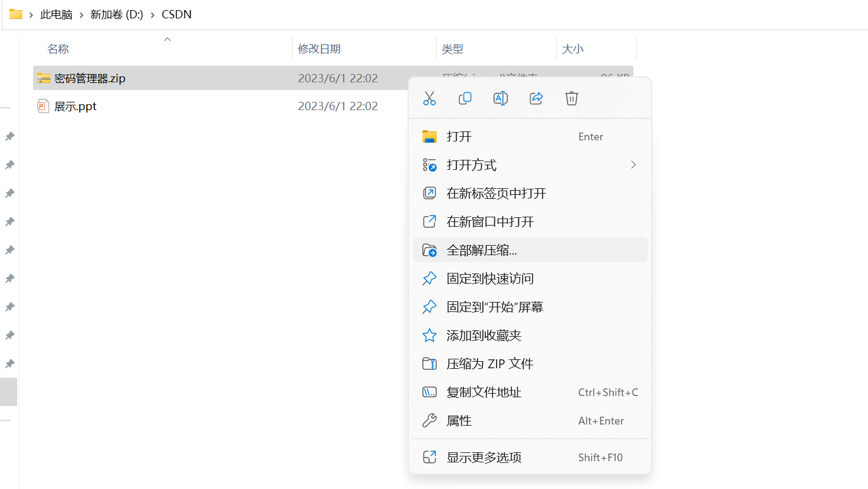Click 此电脑 in the address breadcrumb
Image resolution: width=868 pixels, height=489 pixels.
click(56, 14)
